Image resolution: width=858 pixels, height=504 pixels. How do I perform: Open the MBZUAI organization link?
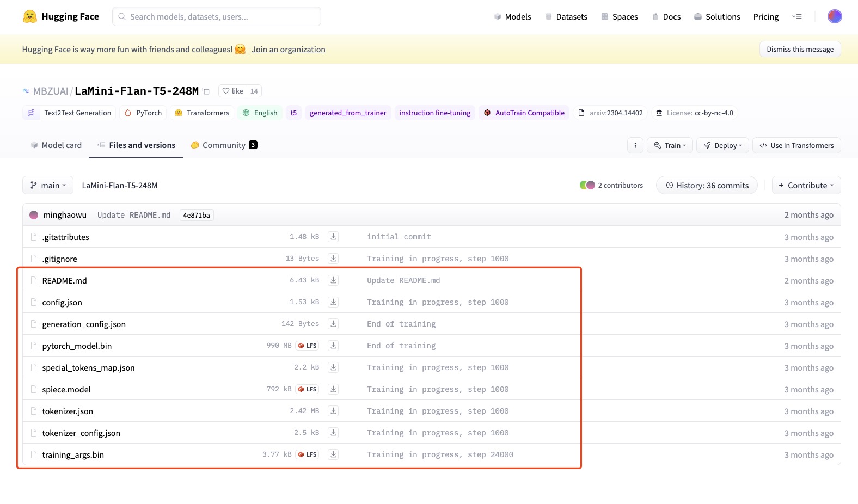click(51, 91)
